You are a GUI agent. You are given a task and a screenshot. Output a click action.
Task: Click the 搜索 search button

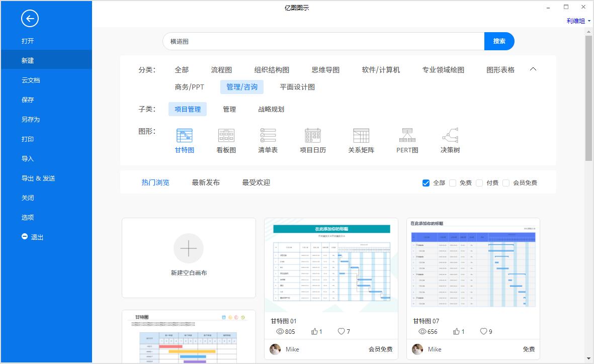tap(499, 41)
